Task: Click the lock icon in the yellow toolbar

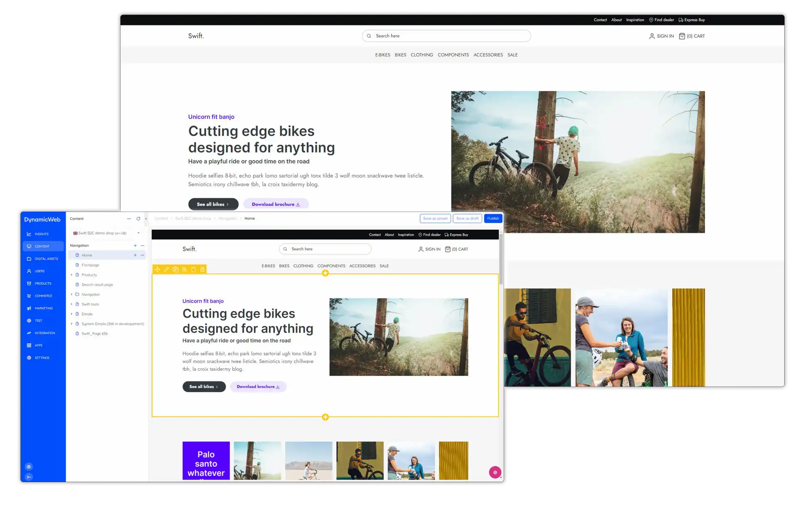Action: [202, 269]
